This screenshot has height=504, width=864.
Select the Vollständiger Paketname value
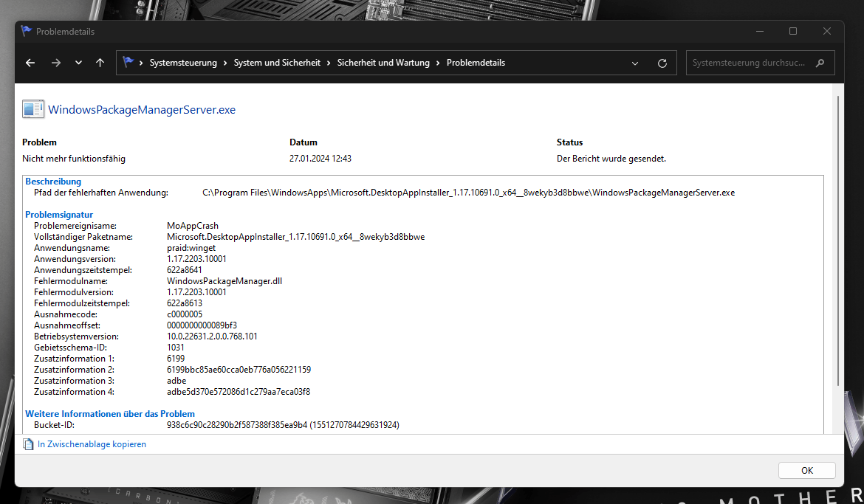click(x=296, y=237)
